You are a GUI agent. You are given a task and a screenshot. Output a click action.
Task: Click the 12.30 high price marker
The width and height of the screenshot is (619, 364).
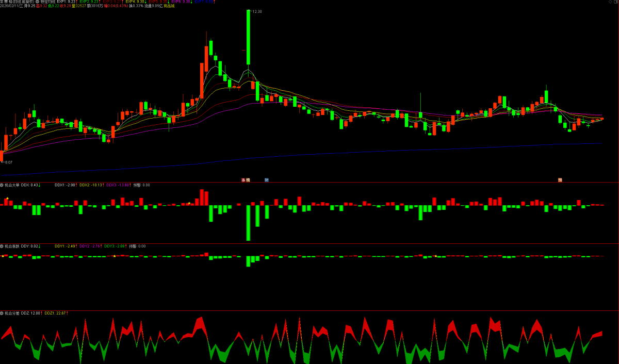click(x=257, y=11)
